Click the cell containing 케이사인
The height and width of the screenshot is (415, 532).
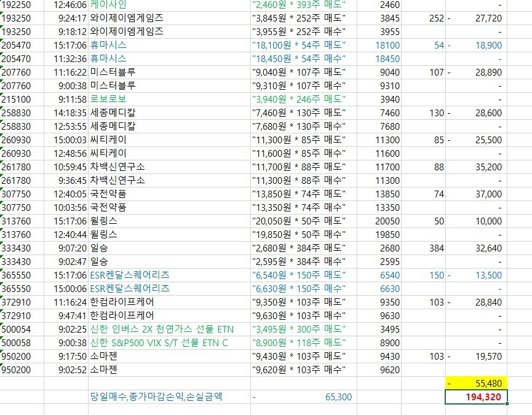169,5
